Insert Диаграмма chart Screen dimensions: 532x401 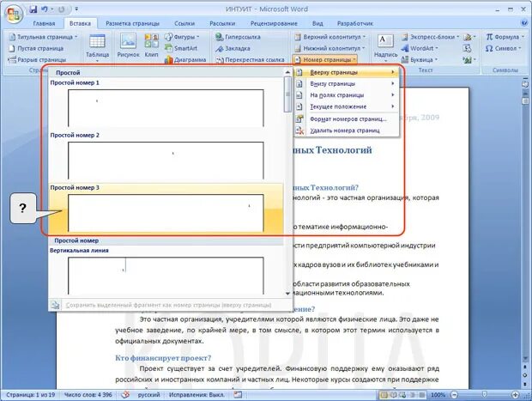[x=185, y=60]
